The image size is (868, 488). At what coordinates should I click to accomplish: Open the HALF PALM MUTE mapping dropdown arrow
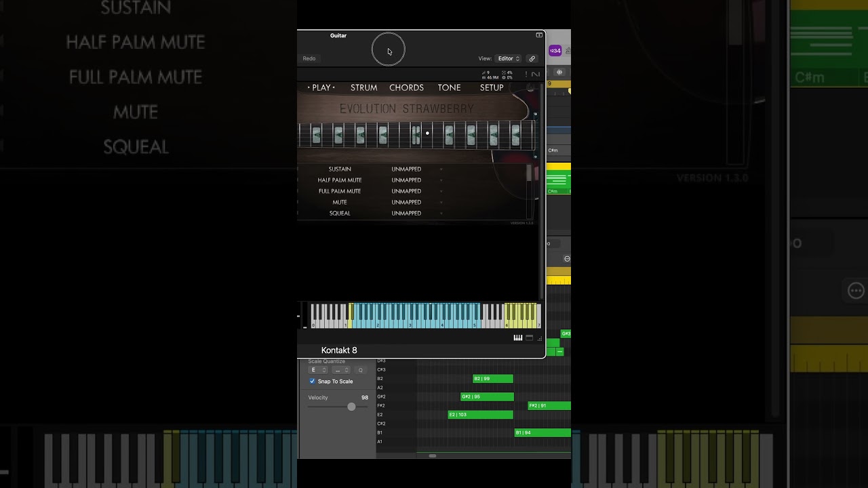tap(441, 180)
